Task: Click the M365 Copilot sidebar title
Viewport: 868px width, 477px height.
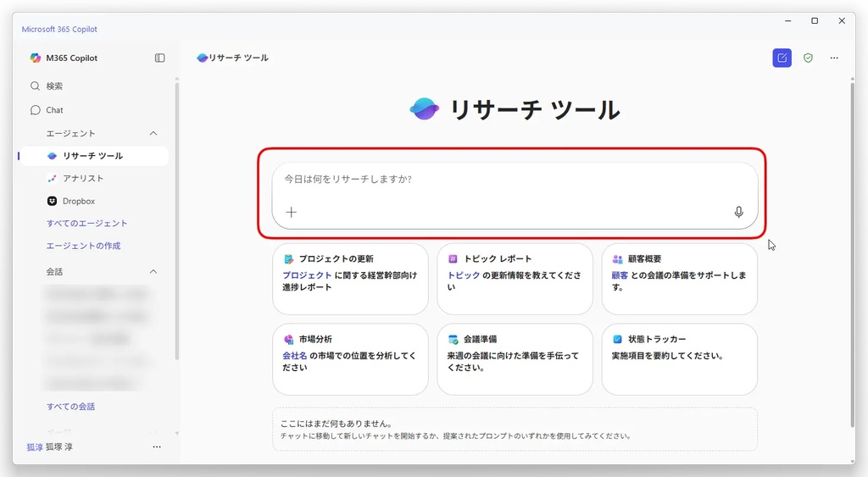Action: 72,58
